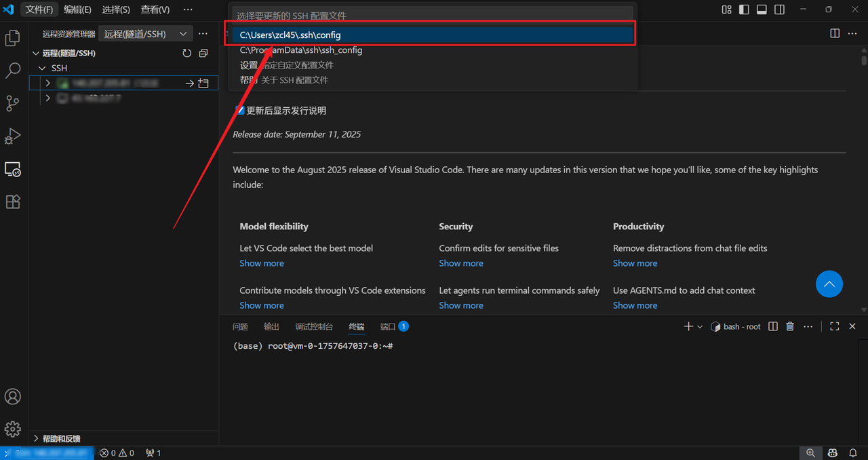Screen dimensions: 868x460
Task: Open the Remote Explorer view
Action: coord(12,169)
